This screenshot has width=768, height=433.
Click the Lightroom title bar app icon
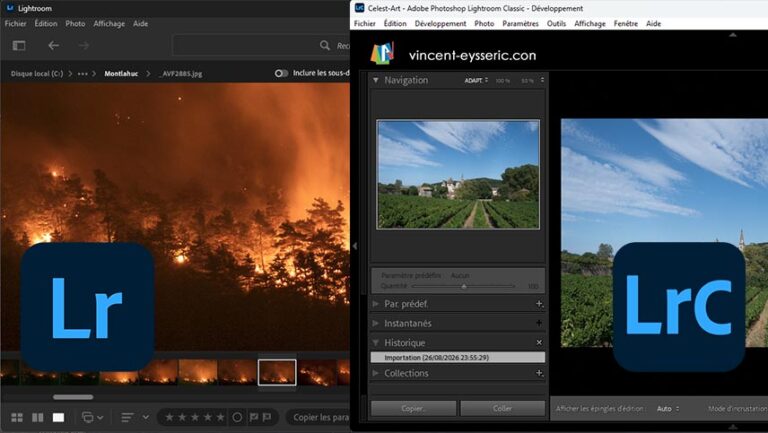coord(10,8)
